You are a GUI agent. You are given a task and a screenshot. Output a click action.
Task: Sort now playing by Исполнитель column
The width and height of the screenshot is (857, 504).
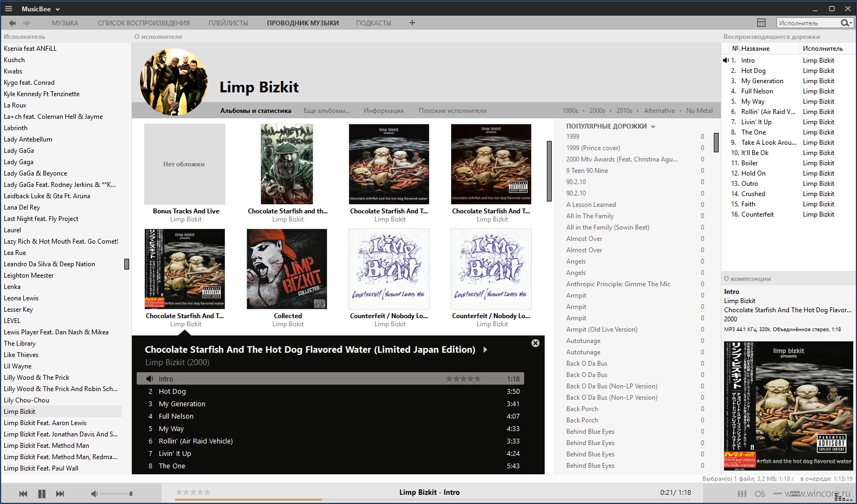pyautogui.click(x=822, y=49)
